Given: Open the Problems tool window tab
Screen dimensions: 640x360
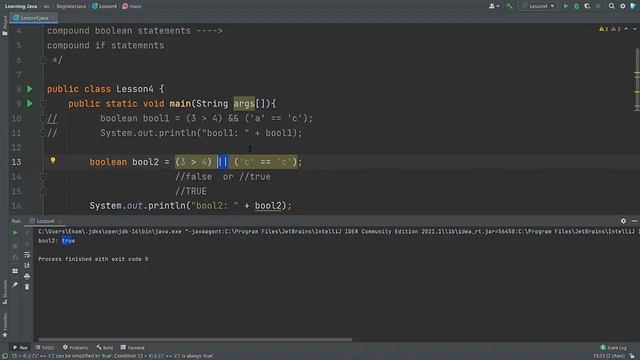Looking at the screenshot, I should coord(76,348).
